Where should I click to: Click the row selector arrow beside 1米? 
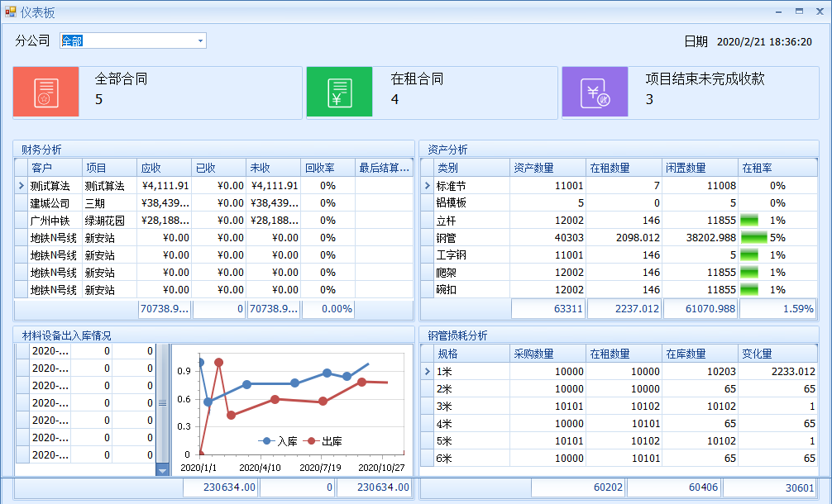pos(428,371)
